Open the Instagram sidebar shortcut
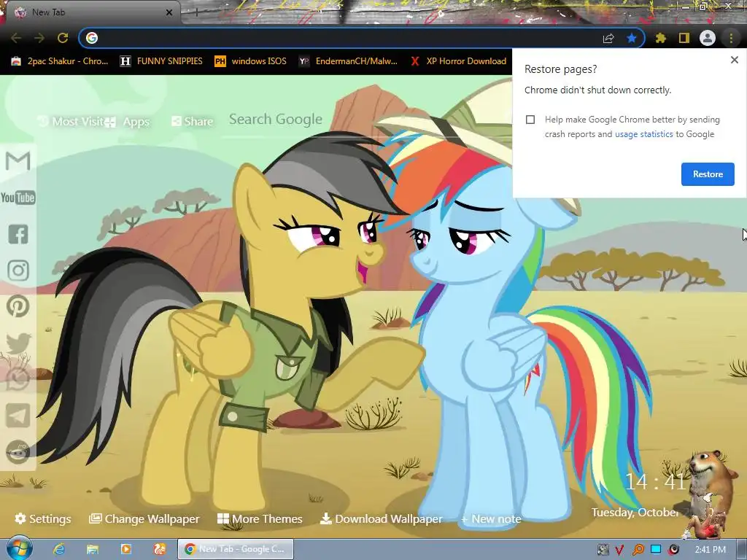The width and height of the screenshot is (747, 560). (18, 270)
